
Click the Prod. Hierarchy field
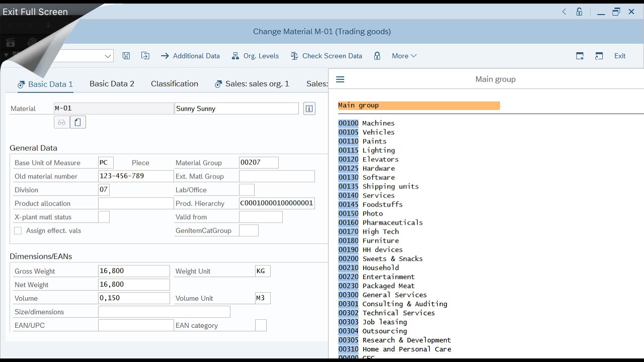(277, 203)
